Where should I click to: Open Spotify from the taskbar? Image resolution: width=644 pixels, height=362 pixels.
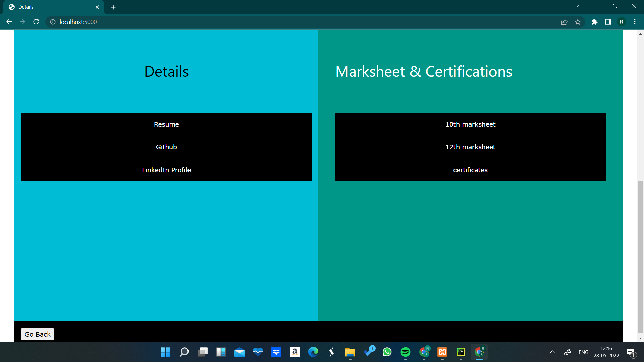coord(405,352)
